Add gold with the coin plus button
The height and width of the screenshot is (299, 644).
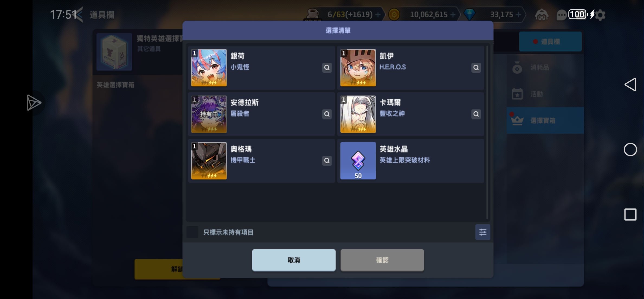[453, 15]
